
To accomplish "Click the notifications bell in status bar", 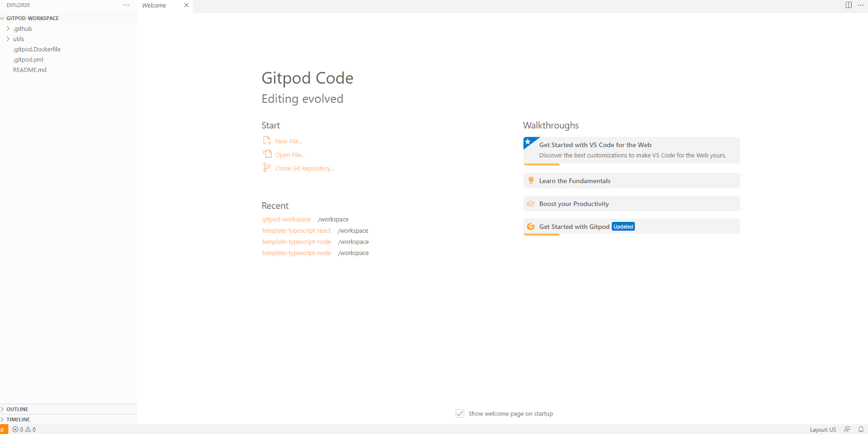I will 860,429.
